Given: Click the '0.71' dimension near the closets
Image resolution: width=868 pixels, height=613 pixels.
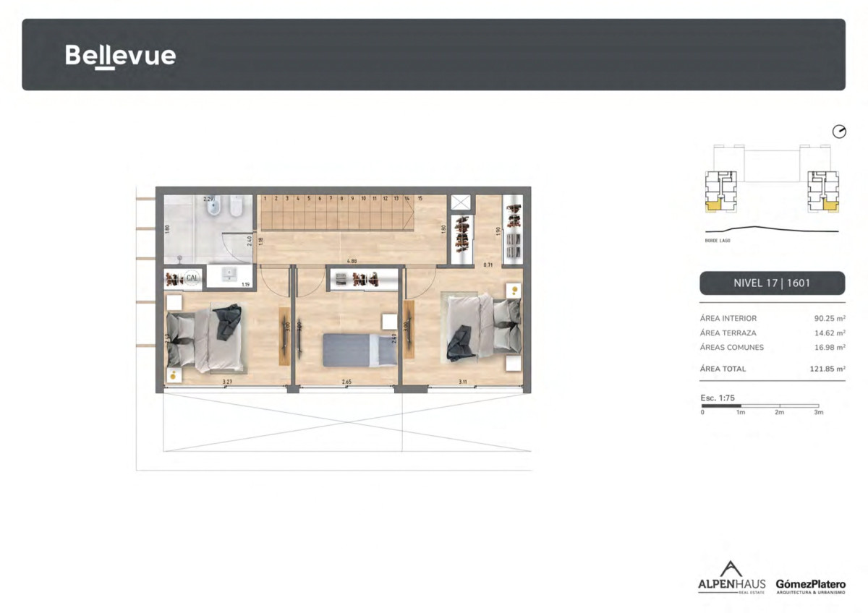Looking at the screenshot, I should (488, 265).
